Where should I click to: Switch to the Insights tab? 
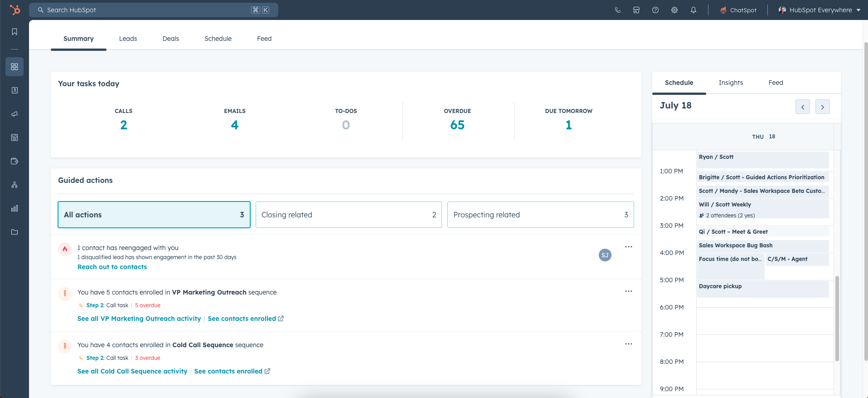(x=731, y=83)
